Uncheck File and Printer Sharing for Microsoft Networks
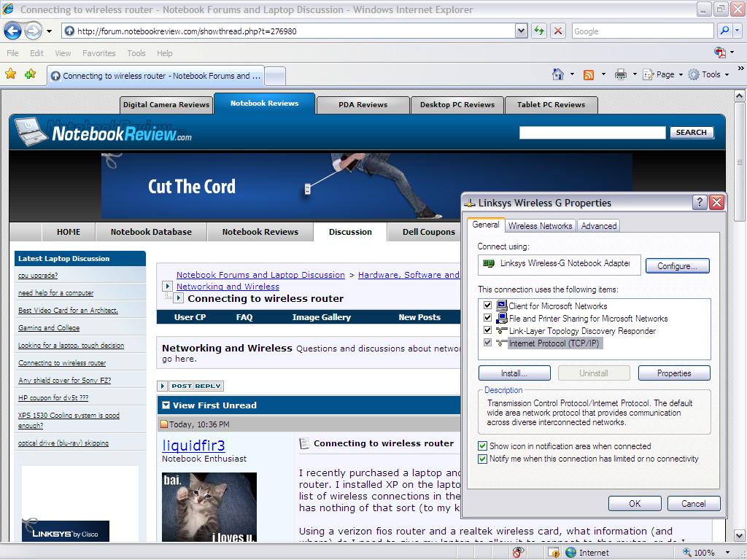The image size is (747, 560). [487, 318]
